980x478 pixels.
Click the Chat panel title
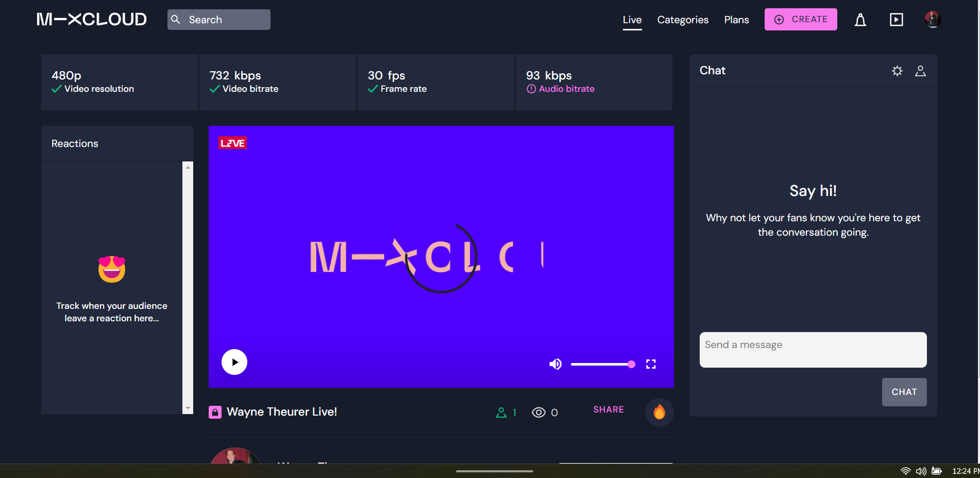point(712,71)
